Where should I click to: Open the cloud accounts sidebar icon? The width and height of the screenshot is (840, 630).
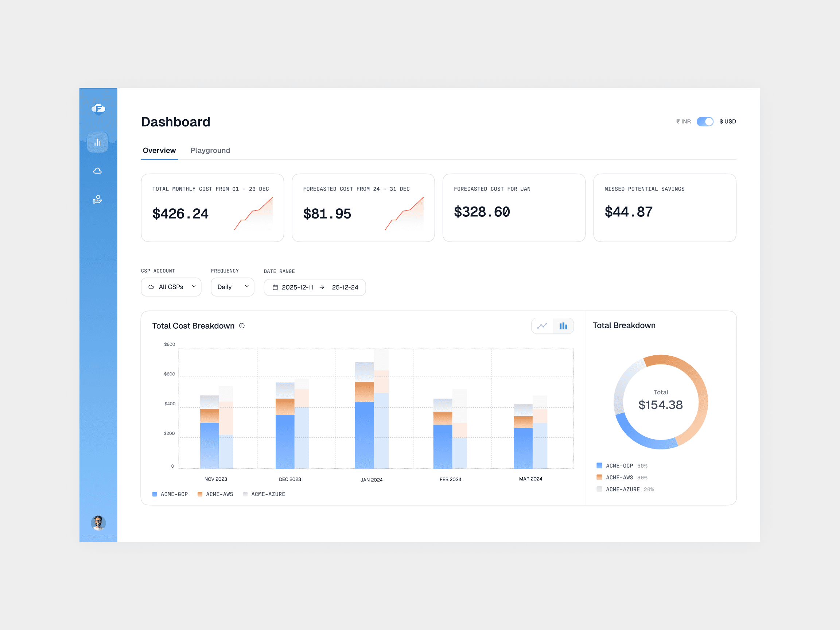(x=98, y=171)
